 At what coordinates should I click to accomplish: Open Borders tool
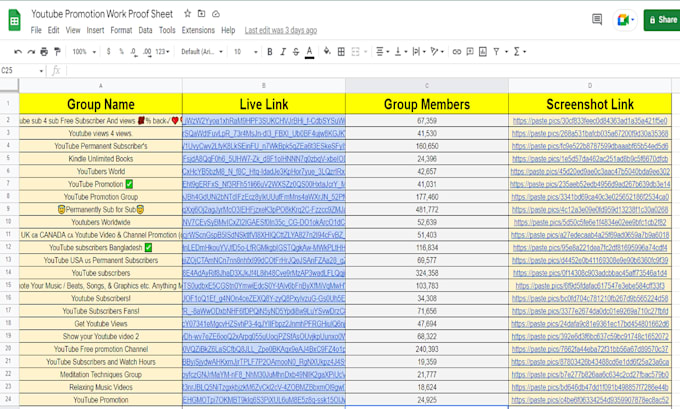[341, 52]
